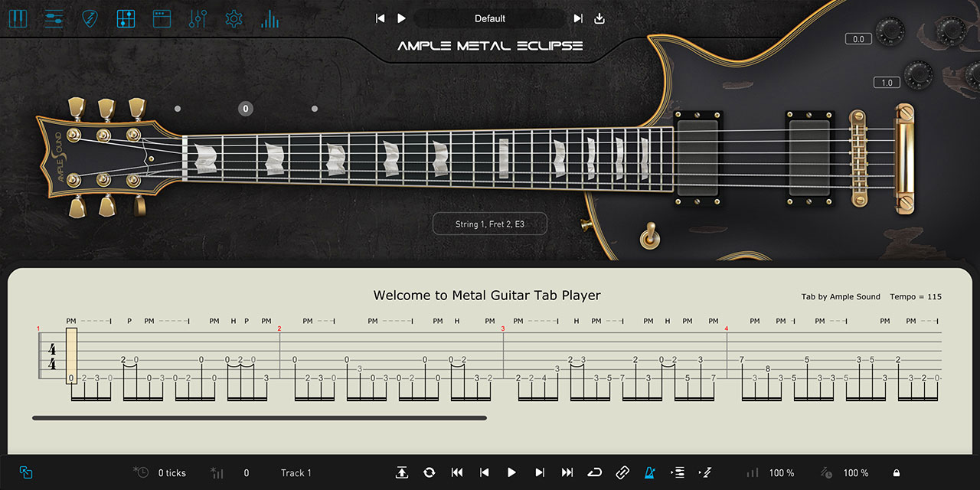Click the capo position marker labeled 0

[246, 109]
